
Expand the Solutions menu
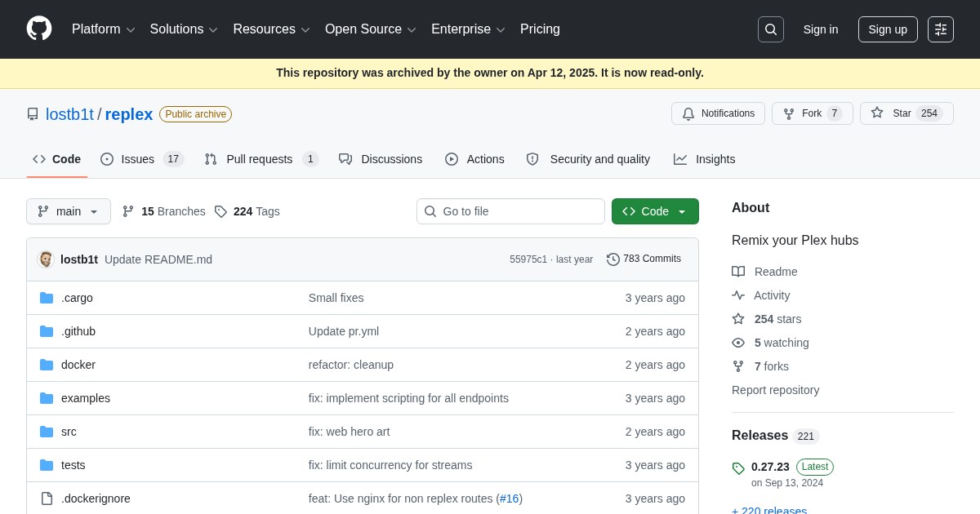click(184, 29)
